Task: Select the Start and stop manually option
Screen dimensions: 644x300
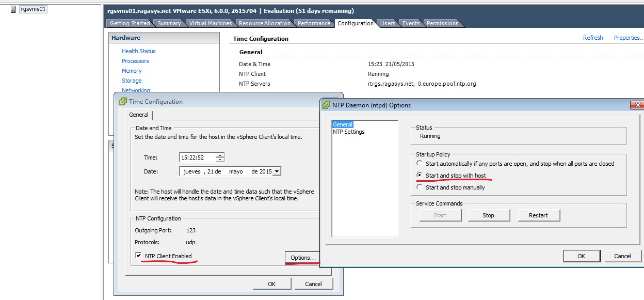Action: pyautogui.click(x=420, y=186)
